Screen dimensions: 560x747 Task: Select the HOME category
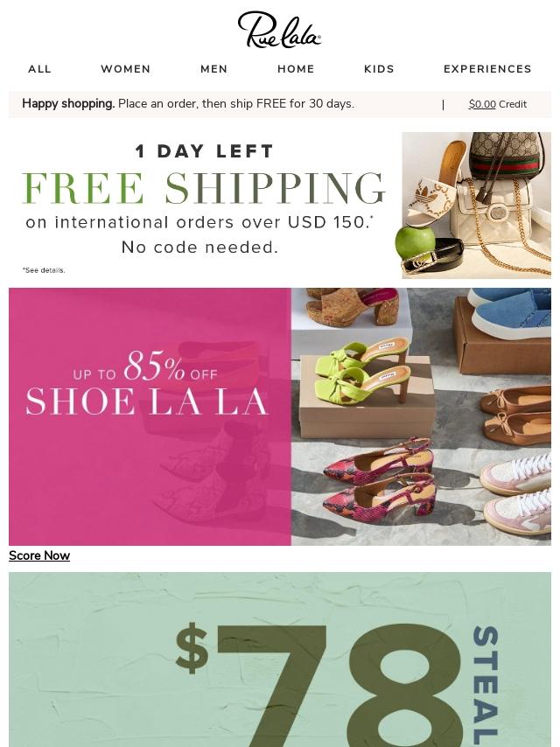coord(296,69)
